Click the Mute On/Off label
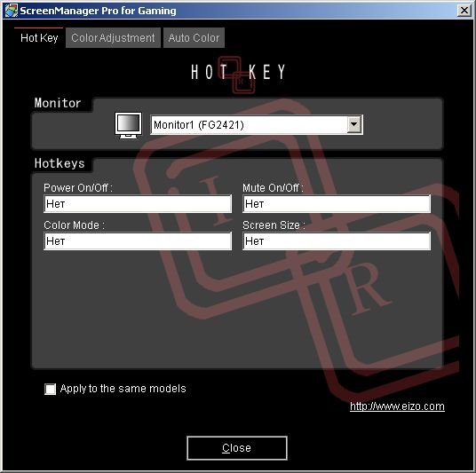The image size is (476, 473). 273,187
